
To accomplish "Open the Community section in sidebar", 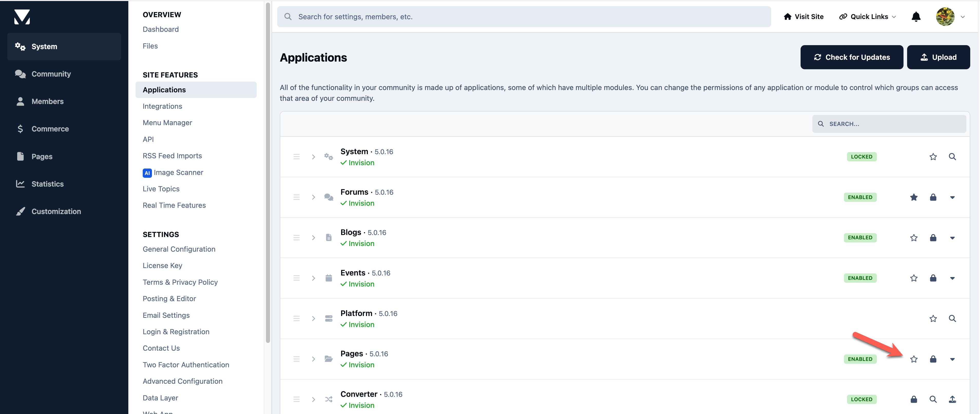I will pyautogui.click(x=64, y=74).
